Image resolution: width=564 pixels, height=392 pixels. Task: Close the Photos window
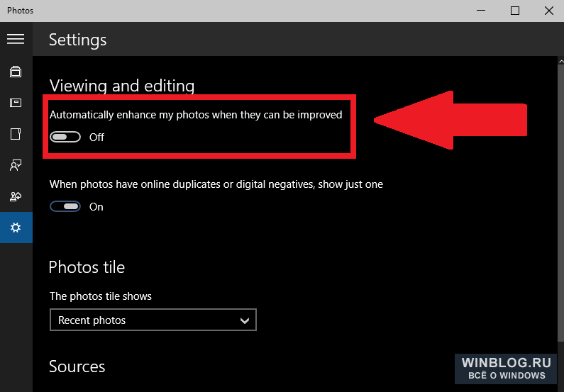coord(548,11)
